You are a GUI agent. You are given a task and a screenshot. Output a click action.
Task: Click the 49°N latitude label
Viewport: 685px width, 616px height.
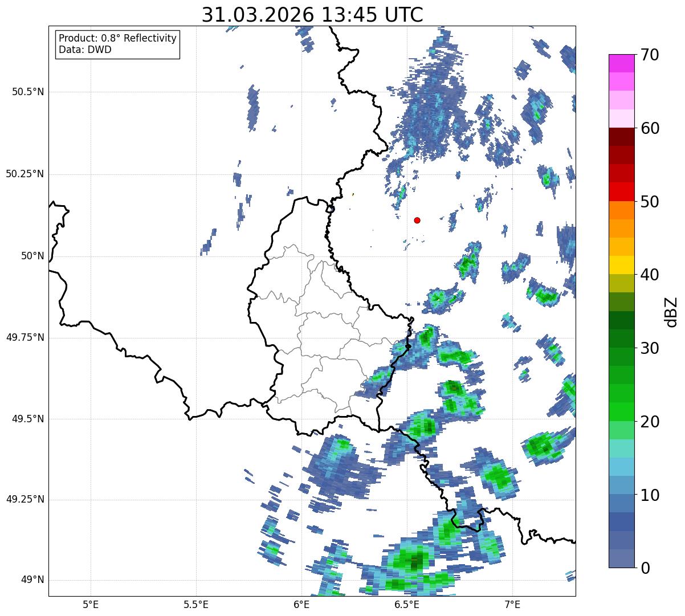[x=32, y=580]
